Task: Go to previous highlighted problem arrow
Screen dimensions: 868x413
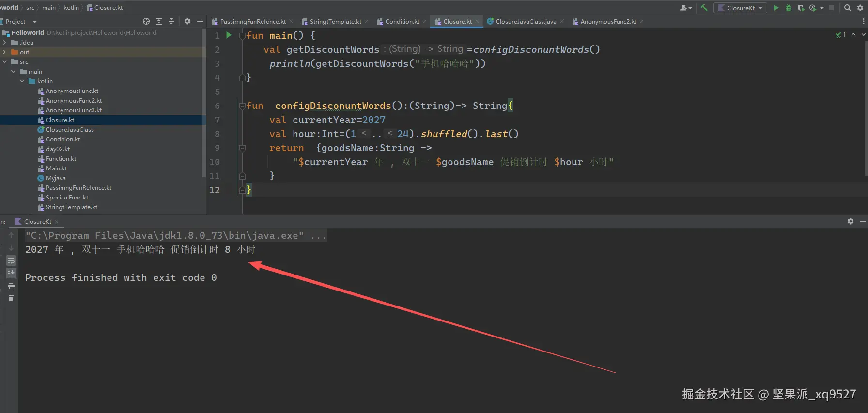Action: (853, 35)
